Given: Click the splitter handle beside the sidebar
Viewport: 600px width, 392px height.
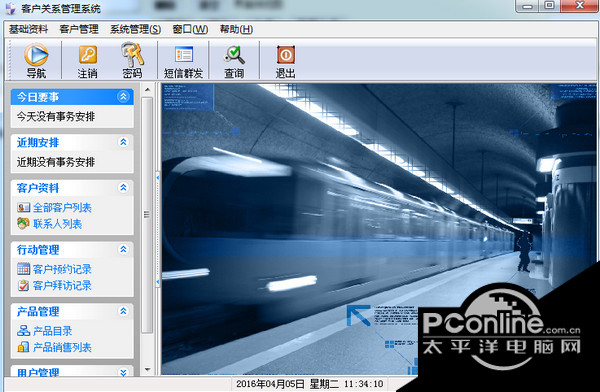Looking at the screenshot, I should [158, 230].
